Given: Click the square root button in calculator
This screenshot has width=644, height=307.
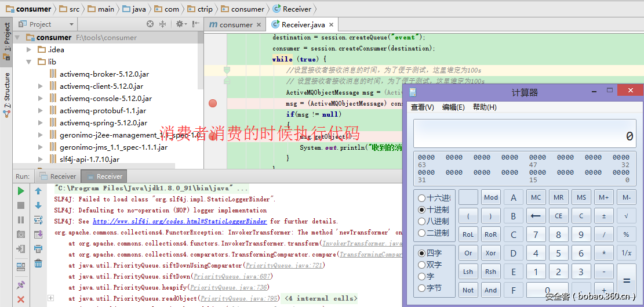Looking at the screenshot, I should click(627, 216).
